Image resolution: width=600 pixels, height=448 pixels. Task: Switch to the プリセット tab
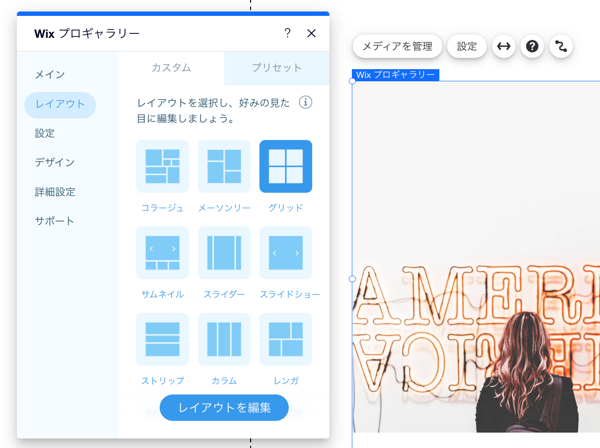[x=277, y=68]
